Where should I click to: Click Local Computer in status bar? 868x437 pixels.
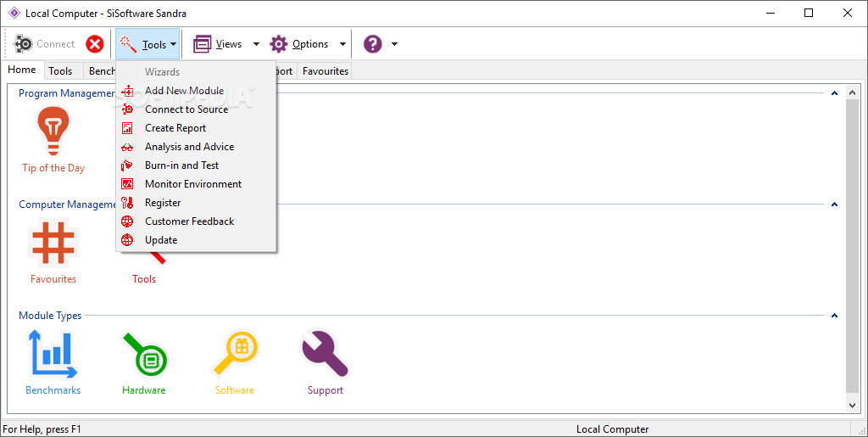pyautogui.click(x=612, y=429)
